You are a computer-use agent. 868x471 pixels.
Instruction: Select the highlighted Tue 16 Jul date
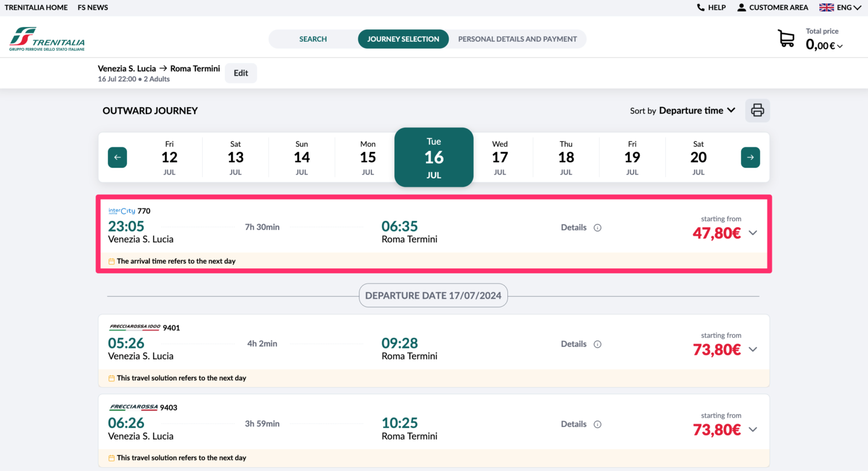click(x=434, y=157)
